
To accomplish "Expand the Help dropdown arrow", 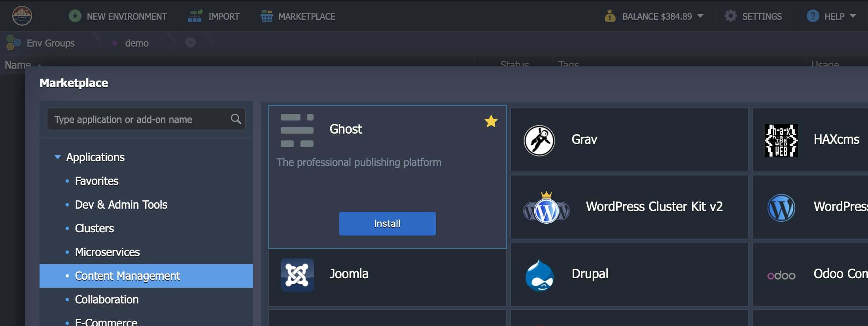I will pos(853,16).
